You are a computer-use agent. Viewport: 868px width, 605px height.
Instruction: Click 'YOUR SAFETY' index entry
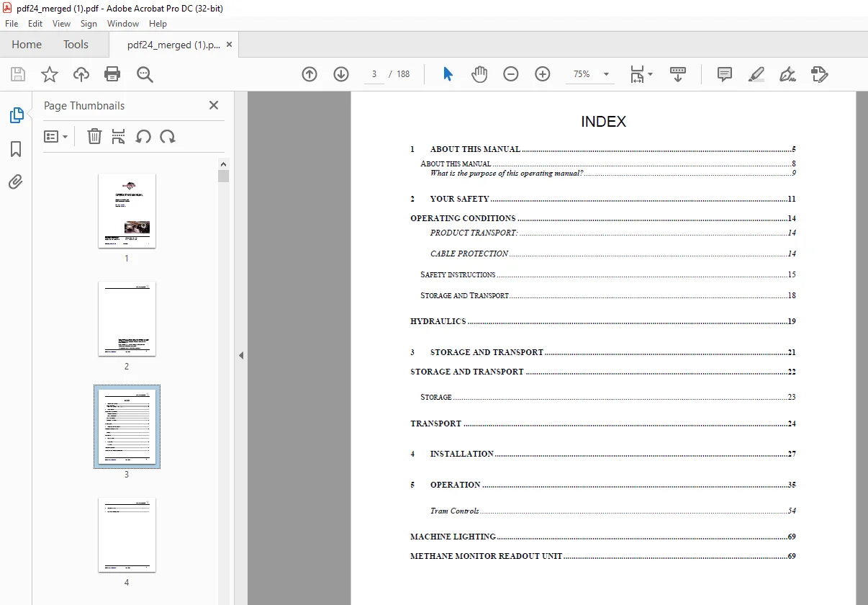pos(459,199)
